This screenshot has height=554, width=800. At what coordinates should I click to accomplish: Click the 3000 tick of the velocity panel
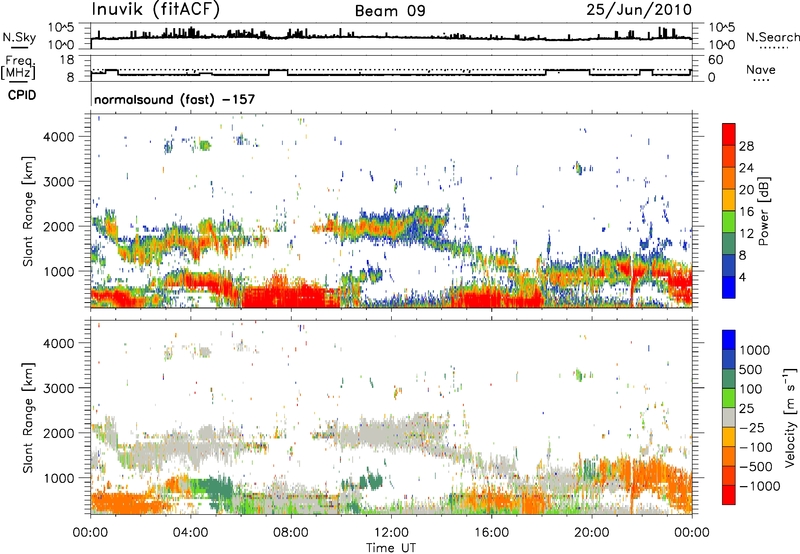(59, 388)
